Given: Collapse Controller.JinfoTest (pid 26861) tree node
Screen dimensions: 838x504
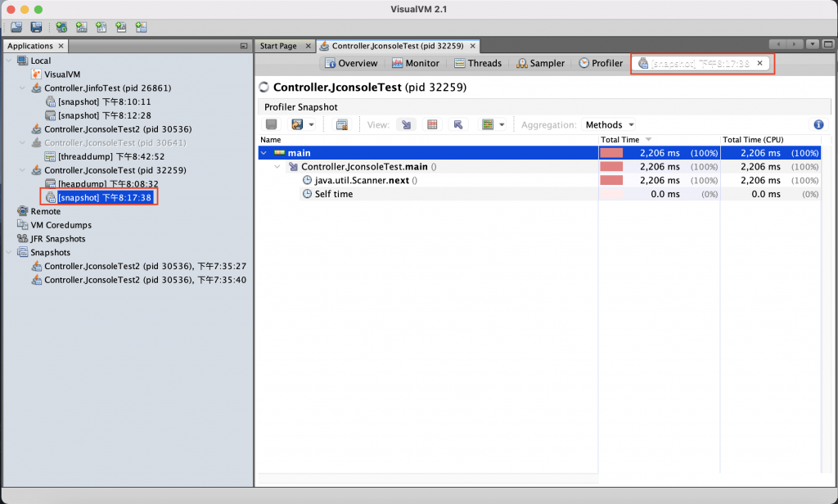Looking at the screenshot, I should (22, 88).
